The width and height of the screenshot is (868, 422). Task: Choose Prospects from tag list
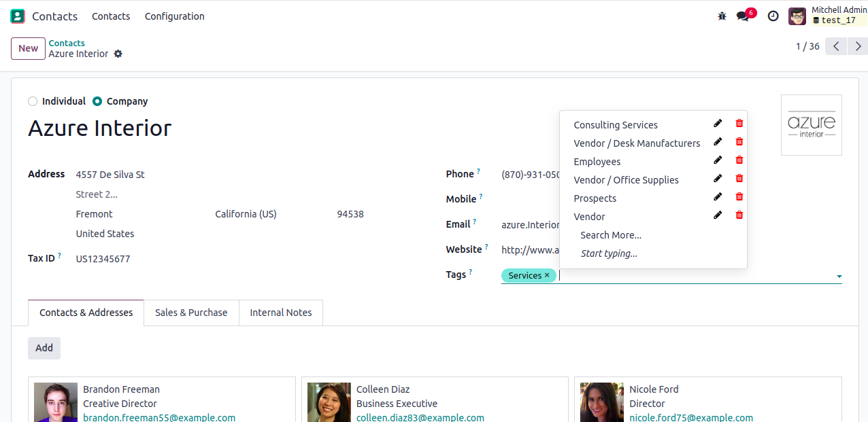[x=595, y=198]
